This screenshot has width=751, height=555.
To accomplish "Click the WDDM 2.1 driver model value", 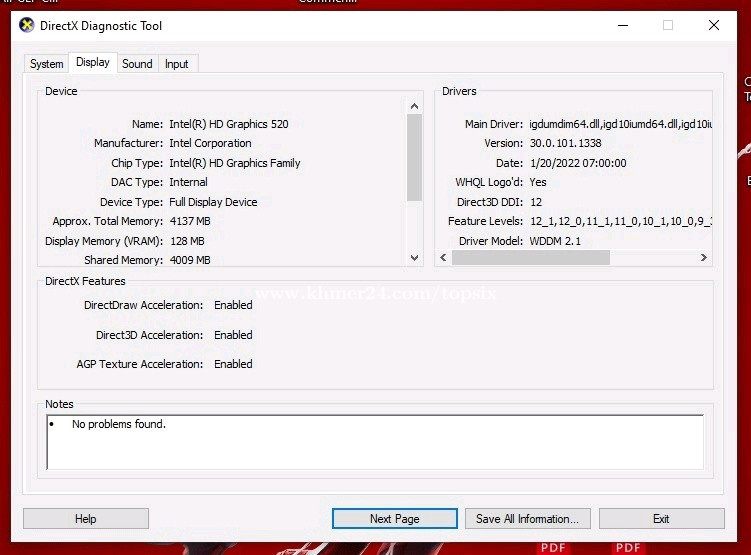I will click(555, 241).
